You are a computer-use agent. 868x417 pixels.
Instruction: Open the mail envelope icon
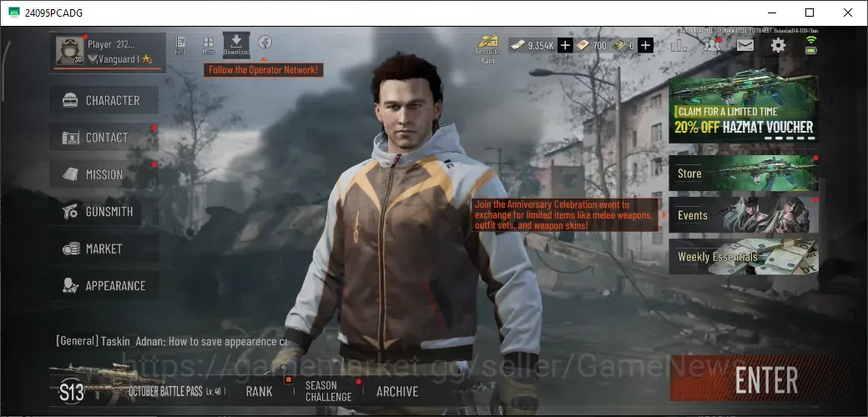click(745, 45)
